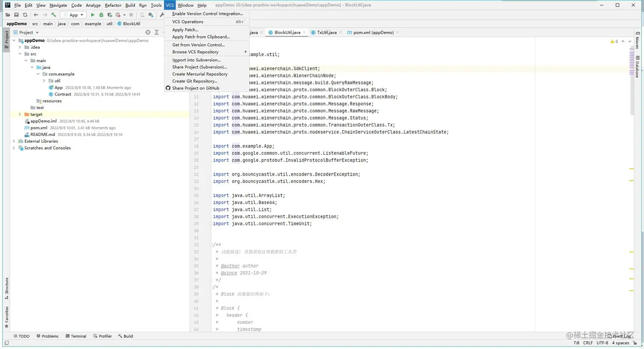Viewport: 644px width, 349px height.
Task: Open the profiler options dropdown arrow
Action: [x=124, y=15]
